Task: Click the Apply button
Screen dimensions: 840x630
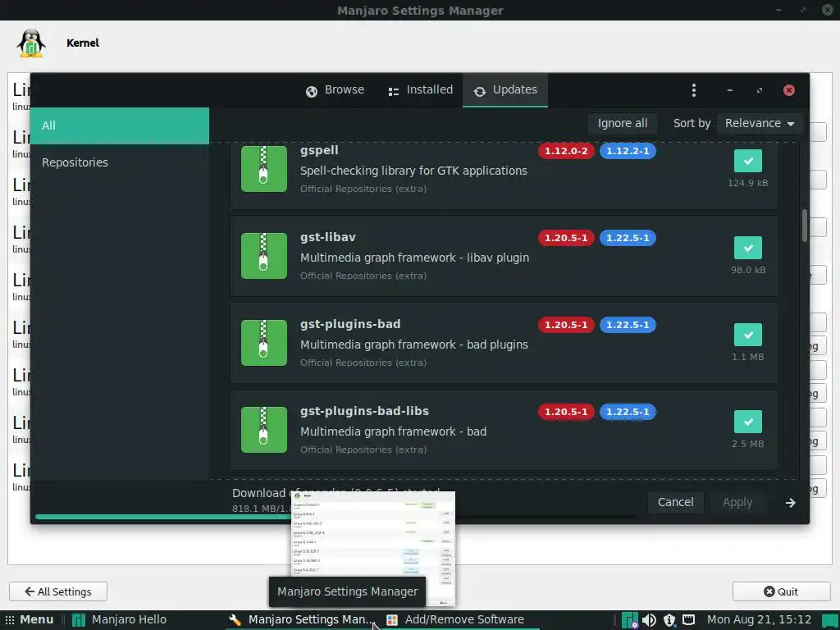Action: [737, 503]
